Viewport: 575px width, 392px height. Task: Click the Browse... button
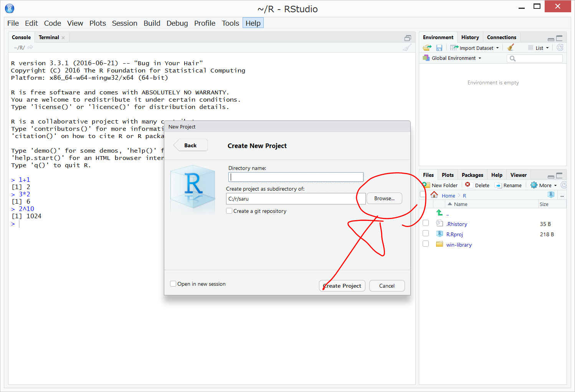click(384, 198)
